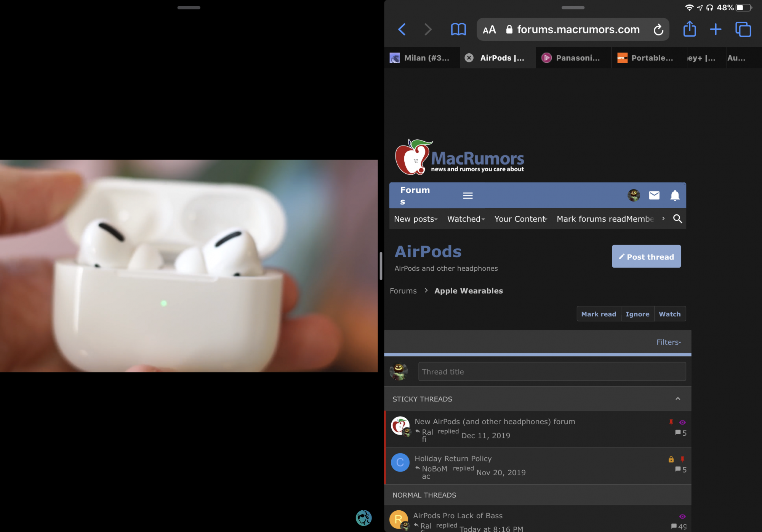Open the forum search magnifier

coord(677,219)
